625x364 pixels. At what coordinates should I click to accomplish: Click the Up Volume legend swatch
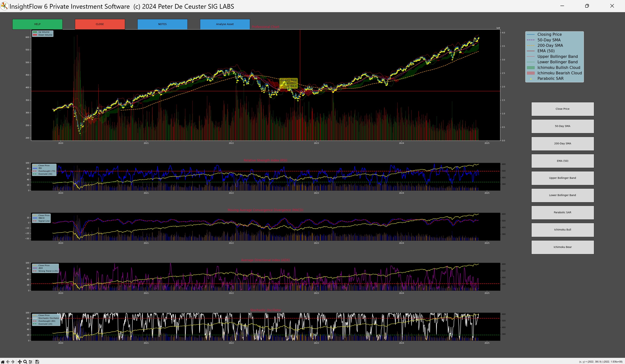[35, 32]
